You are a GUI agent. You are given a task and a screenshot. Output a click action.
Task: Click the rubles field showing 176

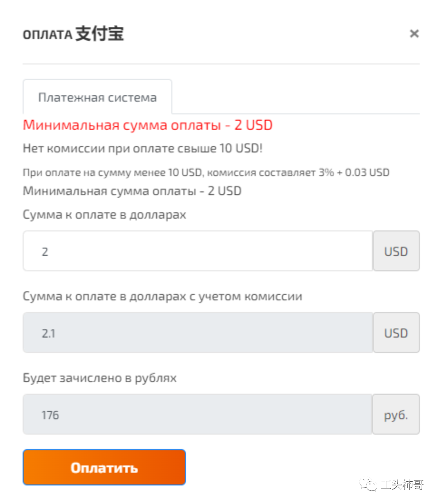click(x=198, y=415)
